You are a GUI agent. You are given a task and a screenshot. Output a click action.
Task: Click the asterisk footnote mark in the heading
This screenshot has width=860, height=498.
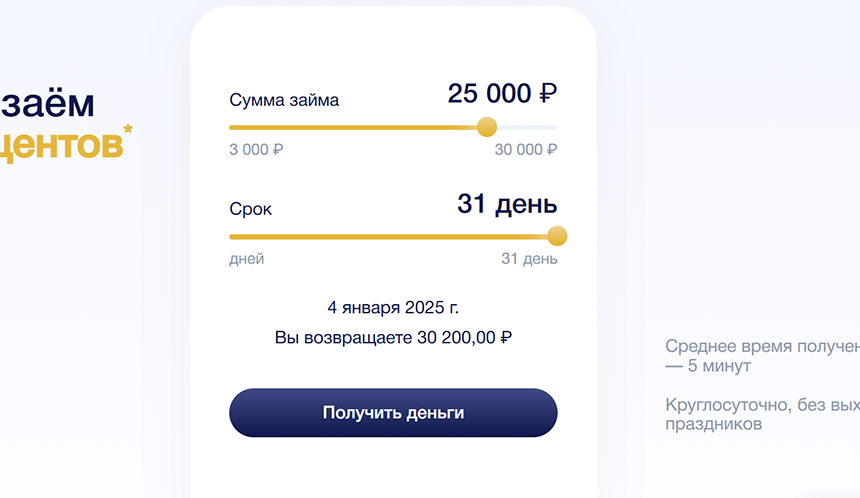pos(128,129)
